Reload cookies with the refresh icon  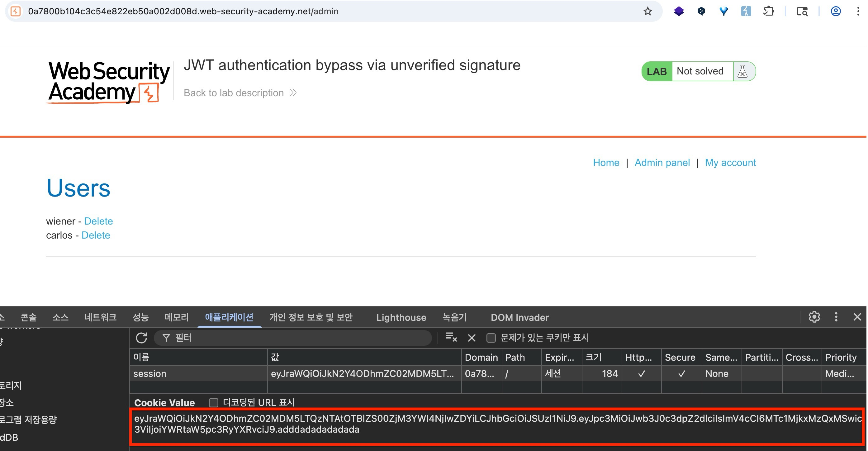click(141, 338)
